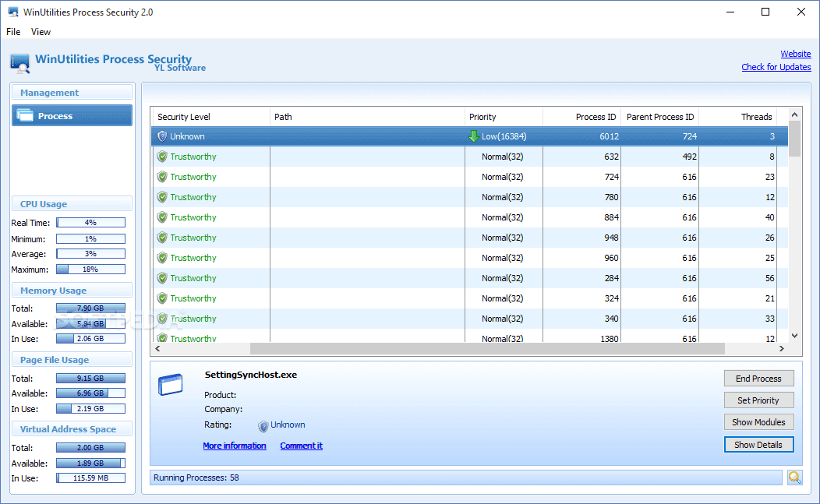Viewport: 820px width, 504px height.
Task: Open the File menu
Action: coord(12,31)
